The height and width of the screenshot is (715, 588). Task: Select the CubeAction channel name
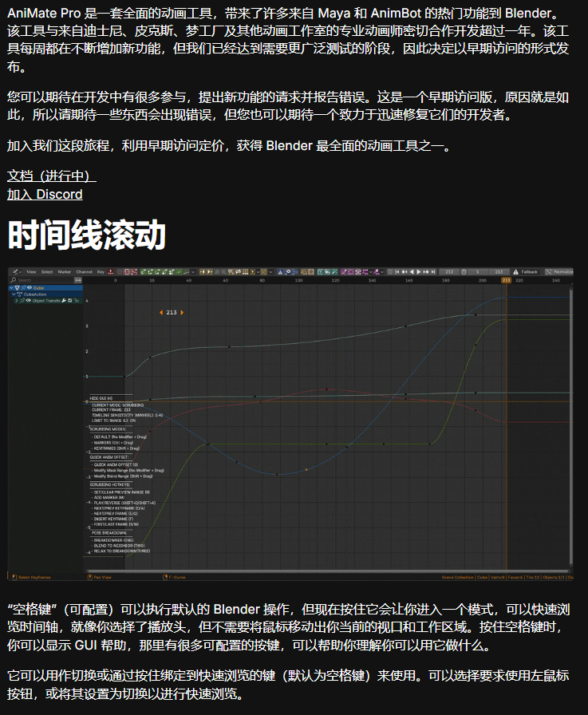(x=35, y=294)
